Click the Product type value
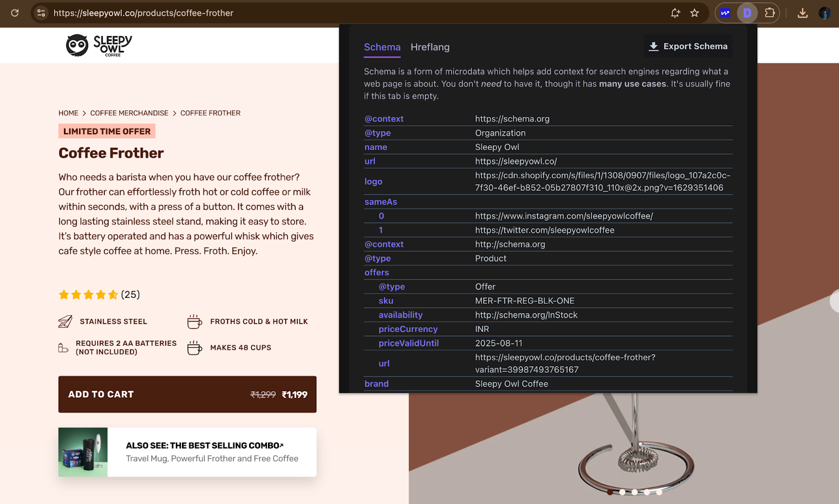The height and width of the screenshot is (504, 839). 491,259
